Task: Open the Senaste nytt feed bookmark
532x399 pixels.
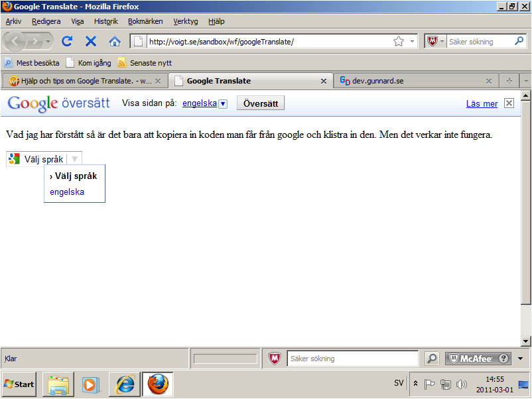Action: (x=145, y=63)
